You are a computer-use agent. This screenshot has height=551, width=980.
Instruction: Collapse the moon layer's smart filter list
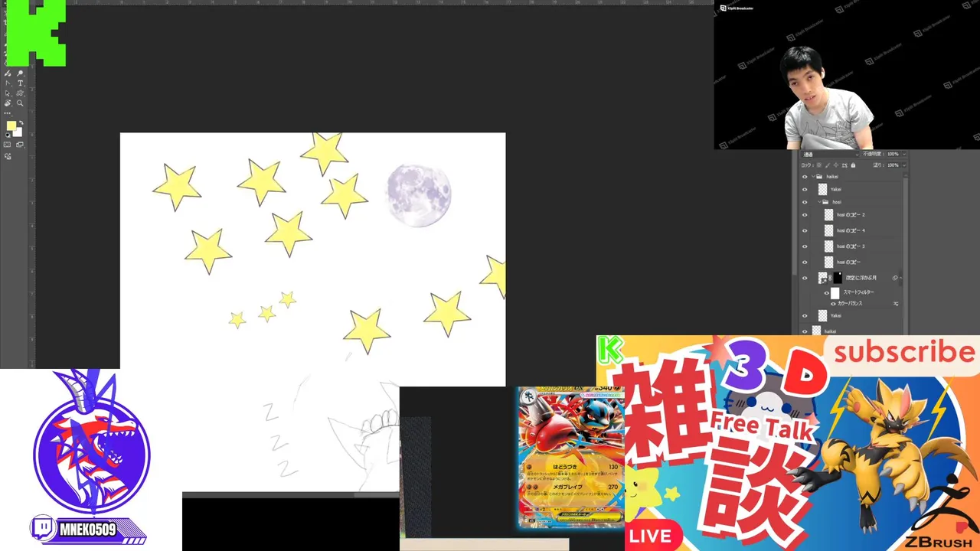pos(900,278)
